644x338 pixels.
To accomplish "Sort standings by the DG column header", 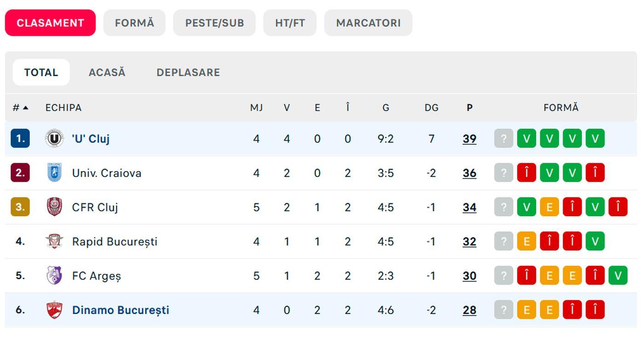I will pos(431,108).
